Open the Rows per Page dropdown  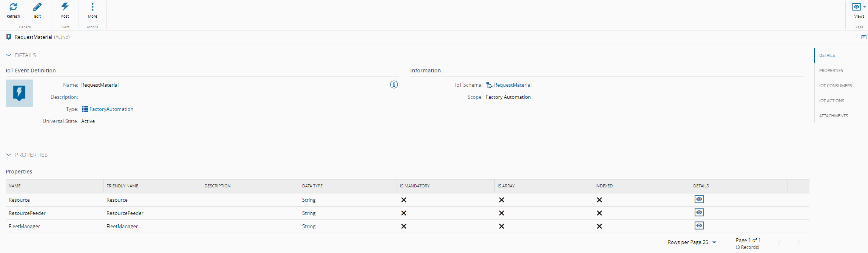(x=714, y=242)
